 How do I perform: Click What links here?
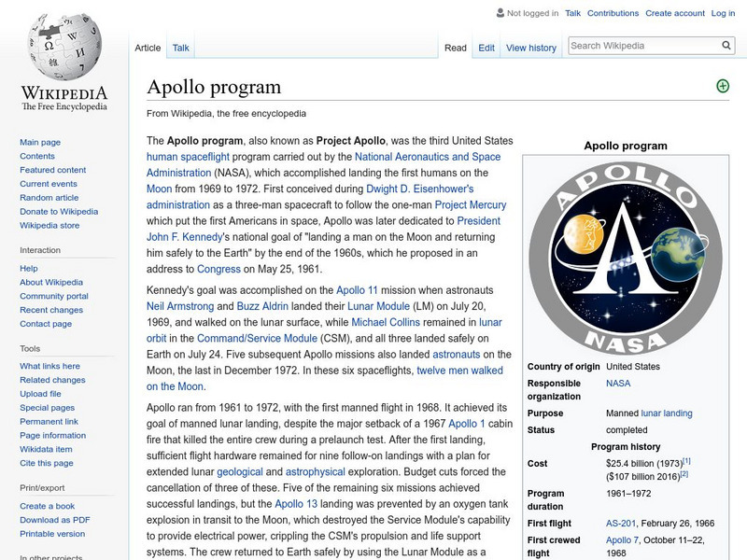49,366
